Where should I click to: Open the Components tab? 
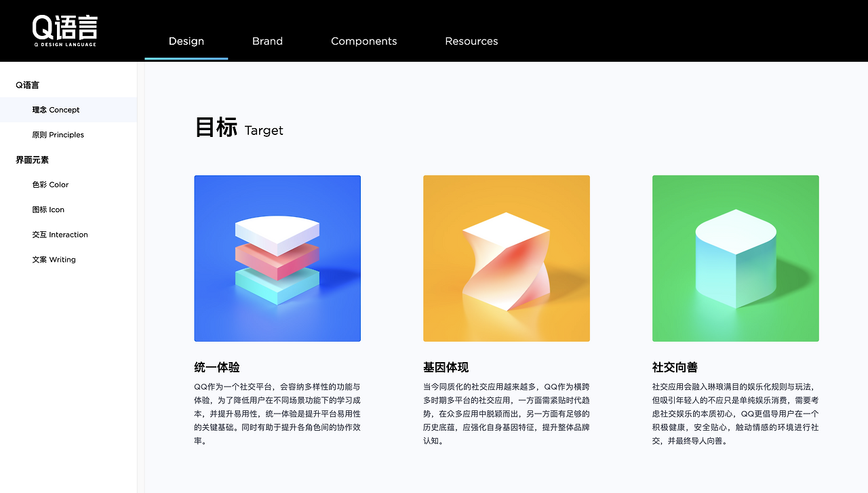tap(364, 41)
